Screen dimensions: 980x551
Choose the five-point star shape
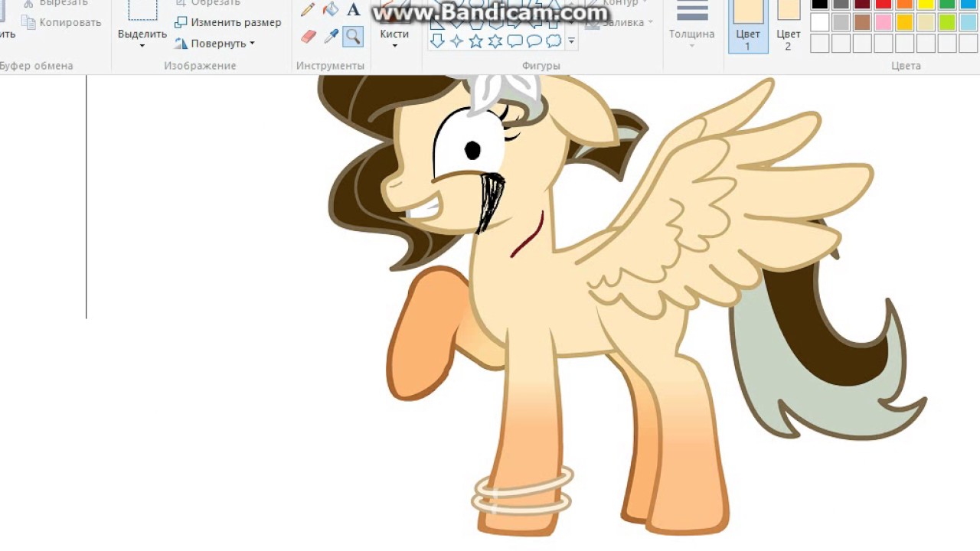coord(476,41)
